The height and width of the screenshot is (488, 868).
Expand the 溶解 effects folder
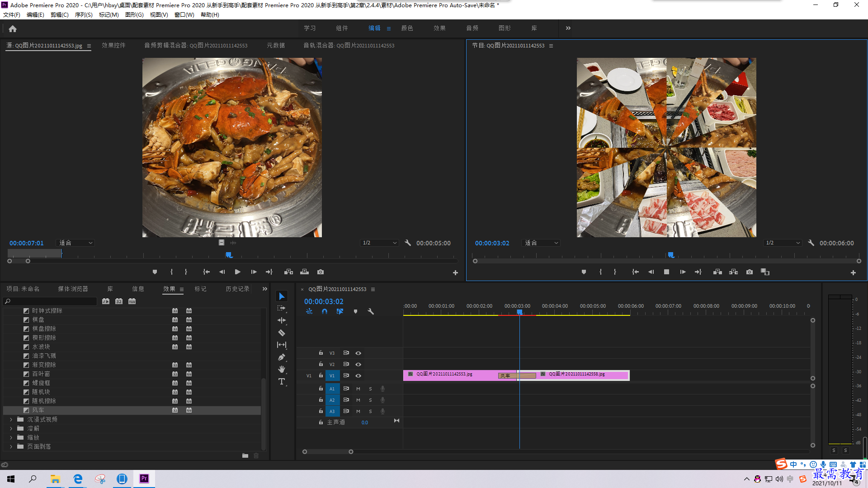[11, 428]
